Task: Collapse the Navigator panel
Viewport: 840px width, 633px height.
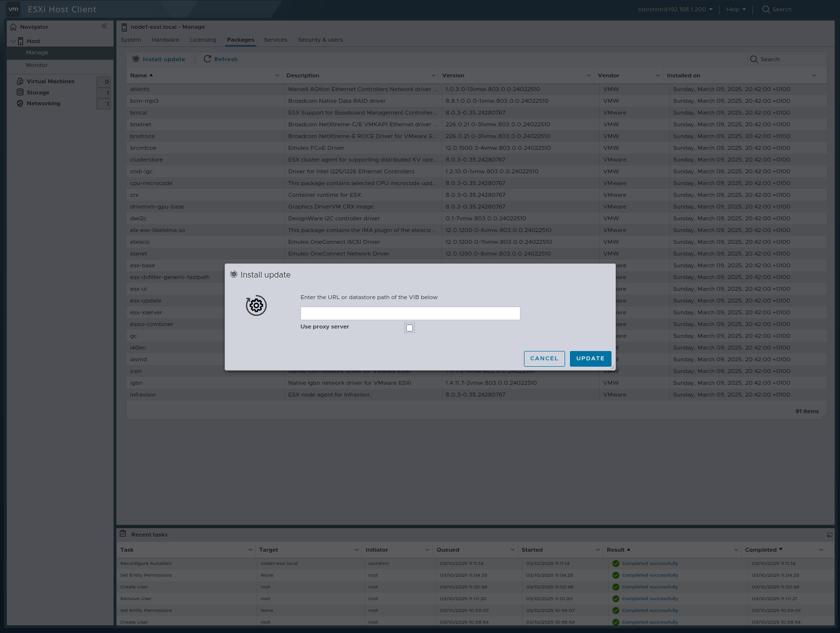Action: tap(104, 26)
